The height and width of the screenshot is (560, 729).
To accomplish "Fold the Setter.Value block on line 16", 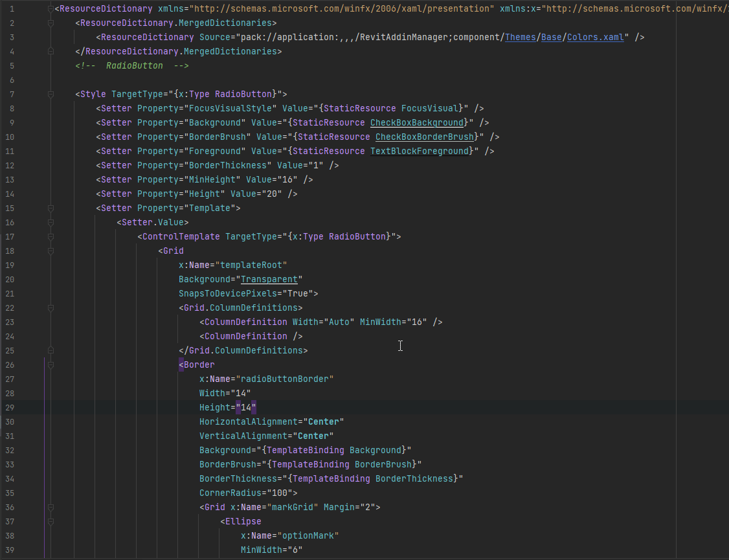I will (50, 223).
